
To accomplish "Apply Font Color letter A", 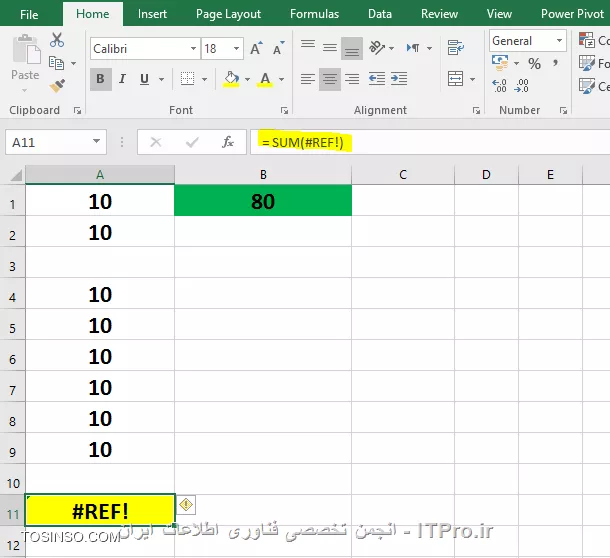I will (x=265, y=79).
